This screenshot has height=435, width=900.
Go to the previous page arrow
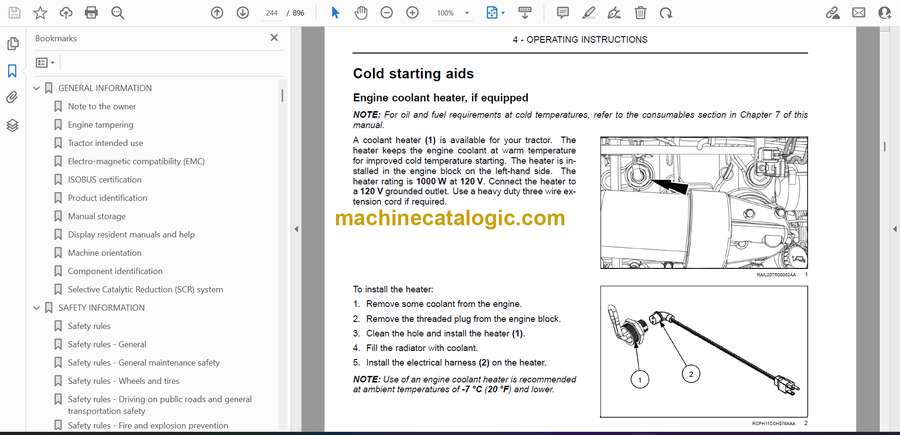coord(217,13)
